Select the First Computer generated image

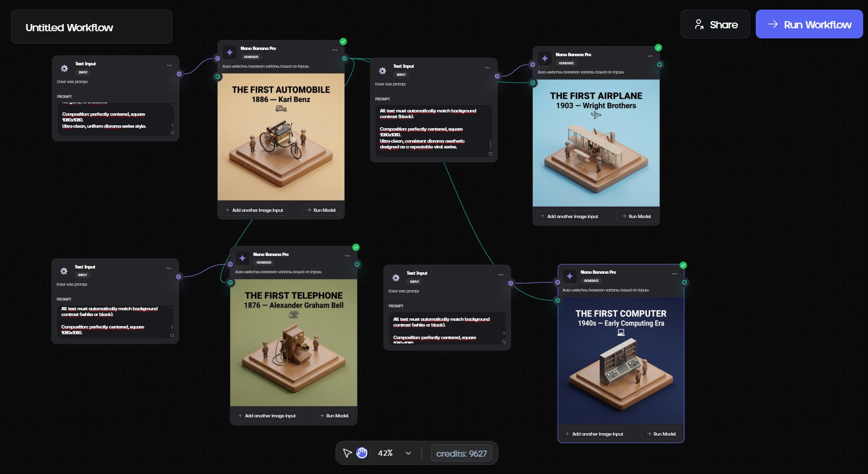(x=621, y=361)
